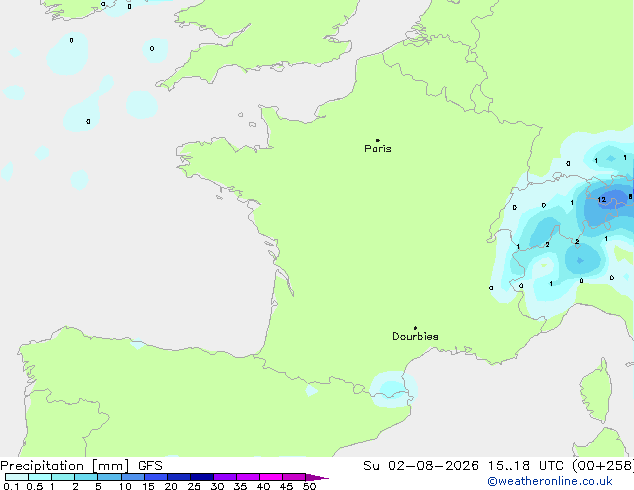Select the 25–30 mm navy legend swatch
The height and width of the screenshot is (490, 634).
pyautogui.click(x=202, y=477)
